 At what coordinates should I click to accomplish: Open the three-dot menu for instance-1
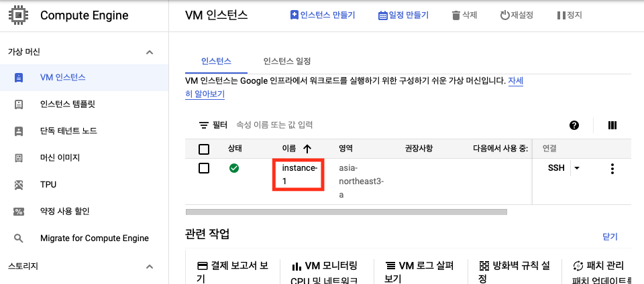(612, 169)
